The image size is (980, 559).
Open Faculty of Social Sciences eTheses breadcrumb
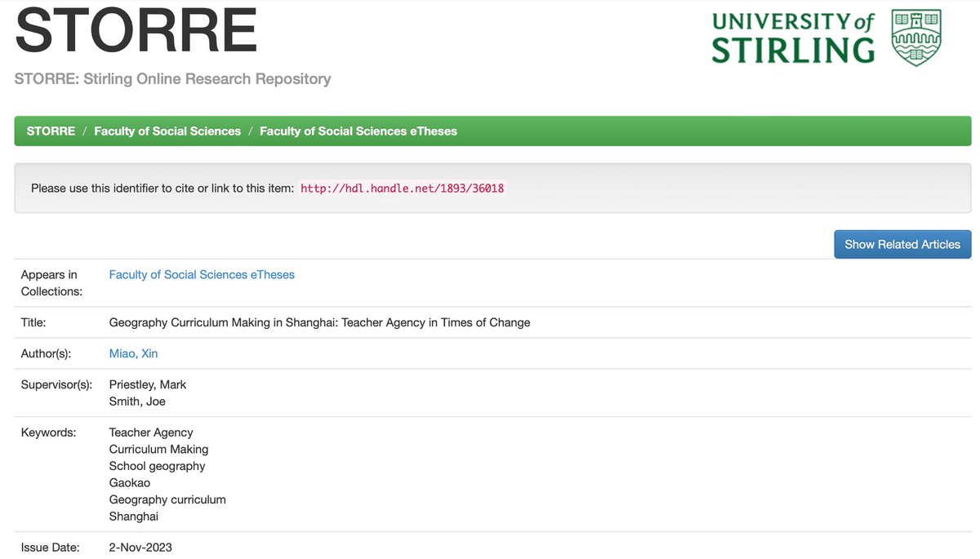(359, 131)
